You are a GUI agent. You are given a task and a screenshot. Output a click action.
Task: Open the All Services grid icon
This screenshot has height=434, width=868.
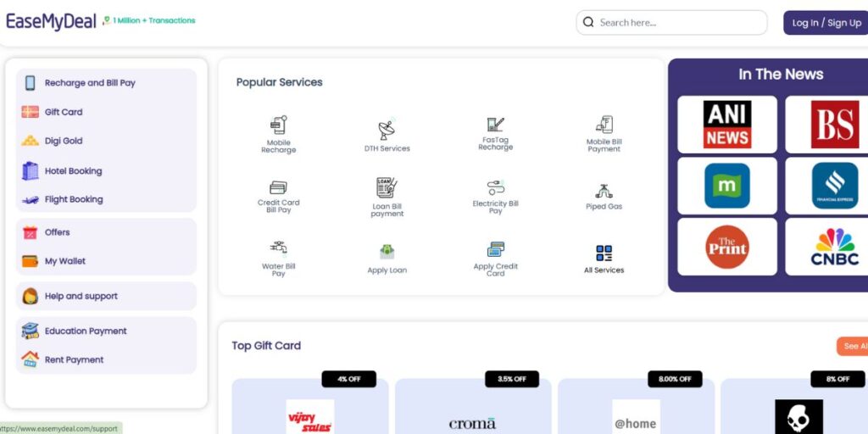pos(604,253)
